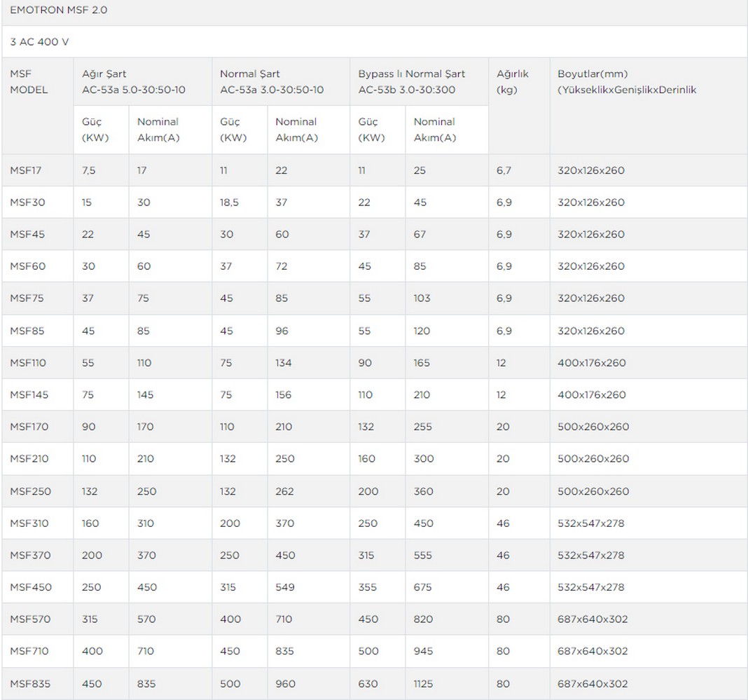The height and width of the screenshot is (700, 748).
Task: Select the "7,5" power value for MSF17
Action: coord(89,170)
